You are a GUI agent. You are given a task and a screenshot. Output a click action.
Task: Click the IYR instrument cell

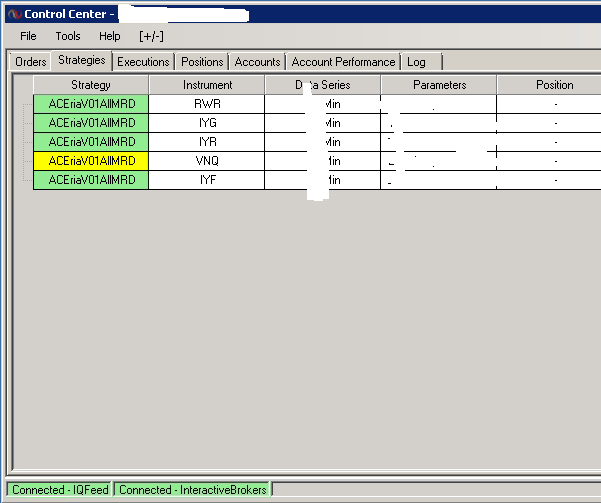click(x=207, y=142)
